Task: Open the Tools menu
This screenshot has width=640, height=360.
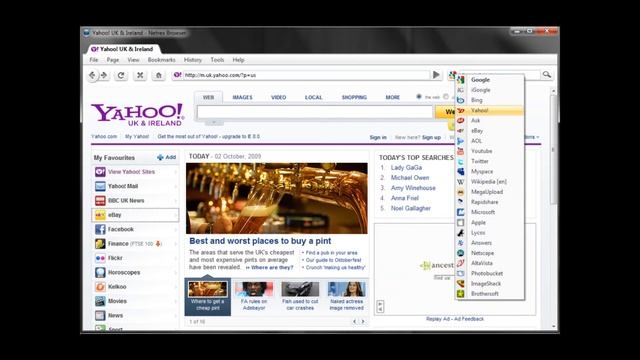Action: pyautogui.click(x=217, y=60)
